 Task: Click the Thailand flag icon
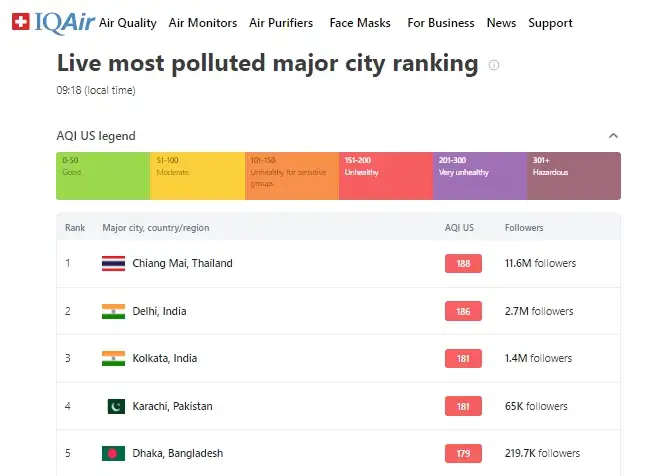click(x=113, y=264)
